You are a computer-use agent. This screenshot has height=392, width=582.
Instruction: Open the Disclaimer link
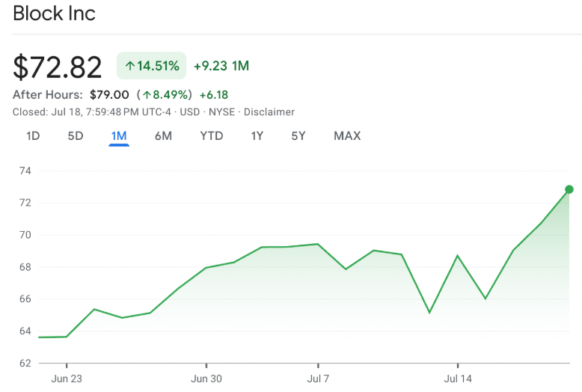[x=269, y=112]
